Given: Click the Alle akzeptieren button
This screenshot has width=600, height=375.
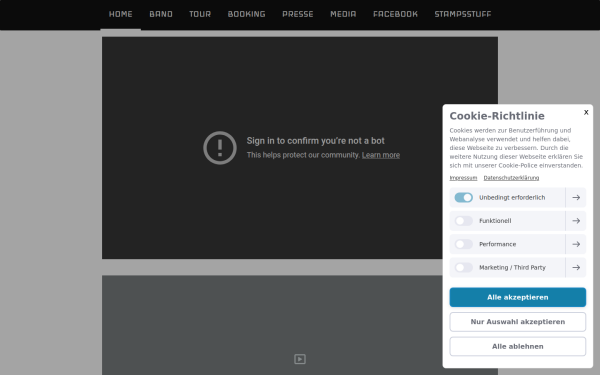Looking at the screenshot, I should pyautogui.click(x=517, y=297).
